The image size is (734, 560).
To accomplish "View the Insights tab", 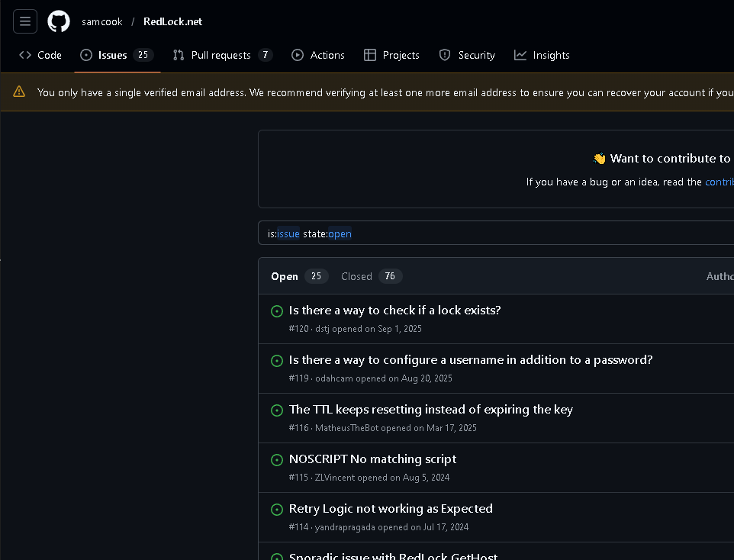I will (542, 55).
